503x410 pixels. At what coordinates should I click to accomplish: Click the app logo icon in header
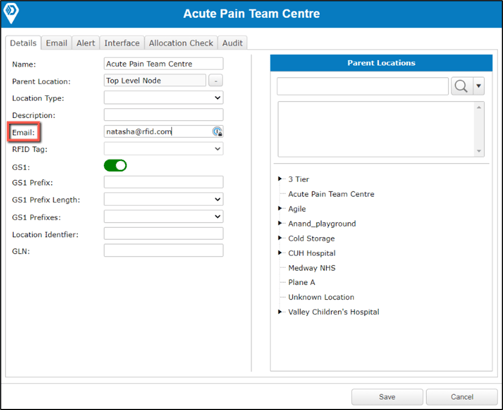pos(11,13)
